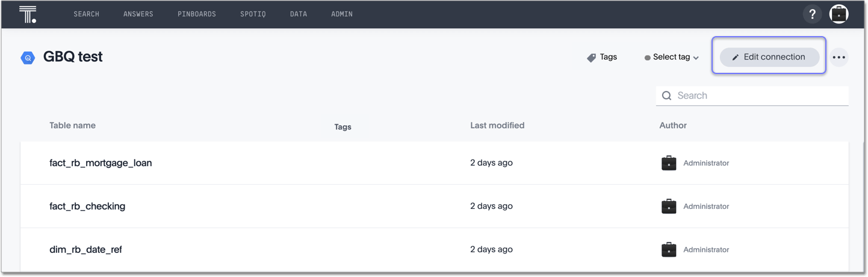Click the GBQ connection hexagon icon
Image resolution: width=868 pixels, height=277 pixels.
[28, 58]
